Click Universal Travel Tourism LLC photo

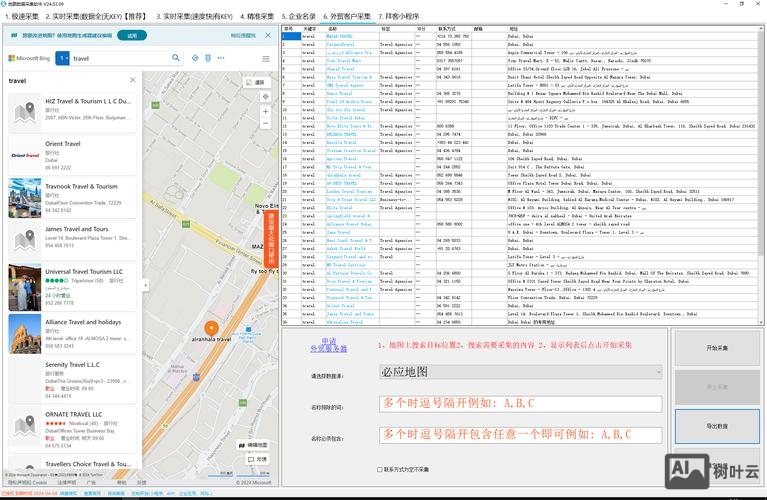coord(25,288)
